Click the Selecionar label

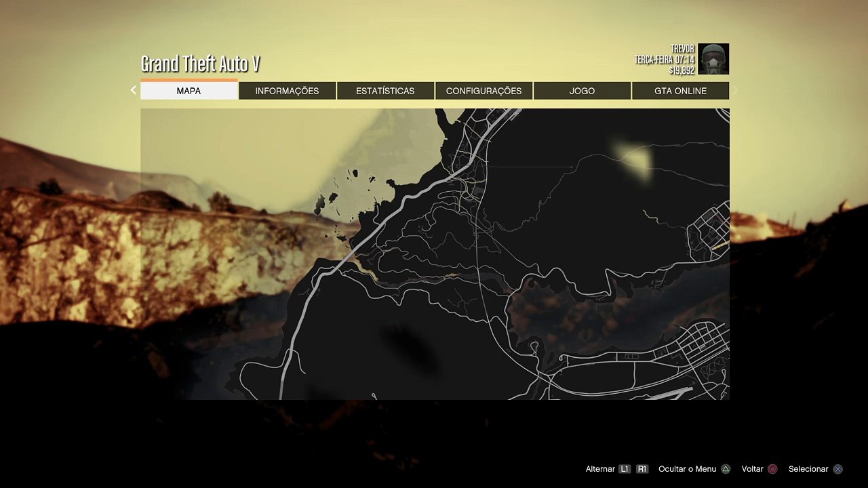click(x=808, y=469)
